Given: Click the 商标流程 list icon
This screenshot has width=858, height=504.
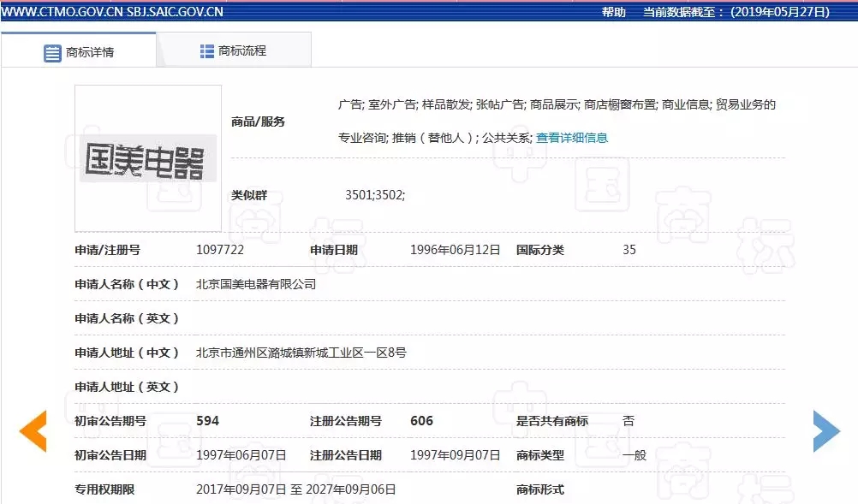Looking at the screenshot, I should coord(207,50).
